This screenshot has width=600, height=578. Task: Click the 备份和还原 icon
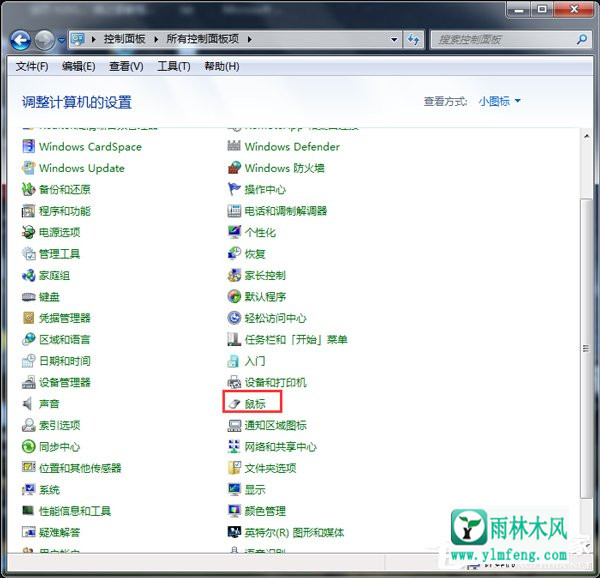(28, 189)
